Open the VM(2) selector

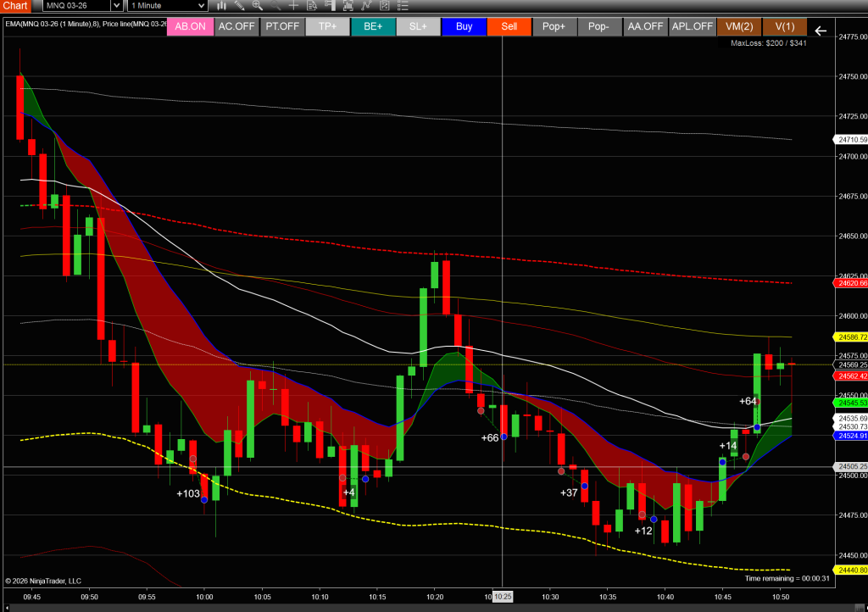click(x=738, y=26)
